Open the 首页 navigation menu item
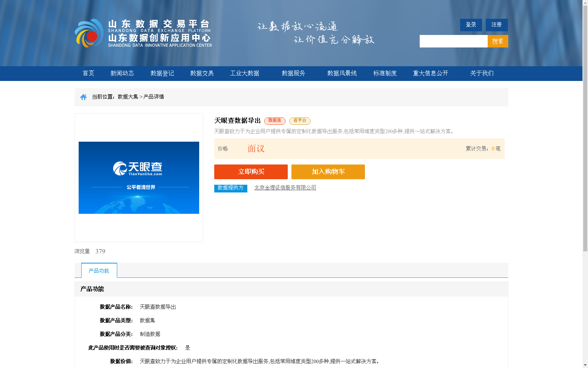588x368 pixels. pos(88,73)
